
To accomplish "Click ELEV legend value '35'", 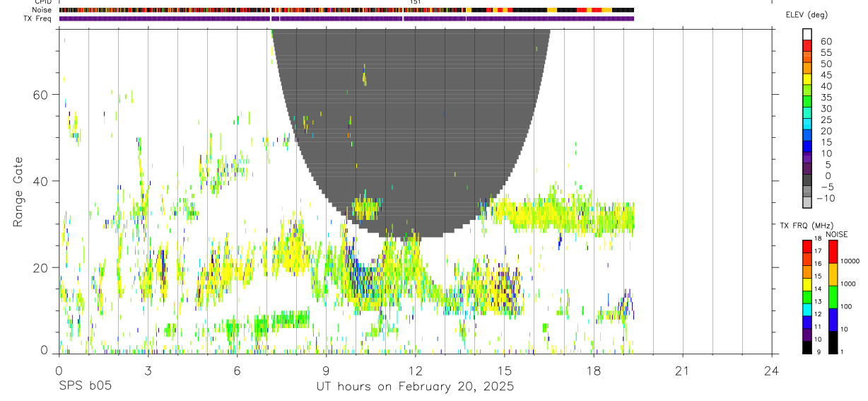I will pyautogui.click(x=826, y=98).
